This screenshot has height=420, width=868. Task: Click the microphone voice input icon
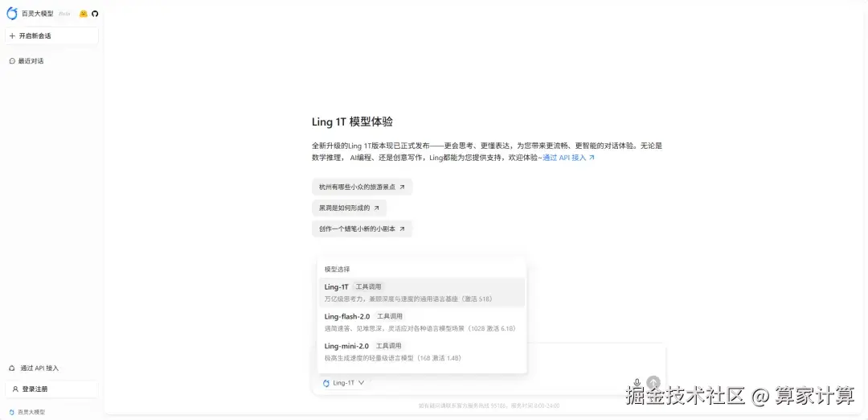637,382
